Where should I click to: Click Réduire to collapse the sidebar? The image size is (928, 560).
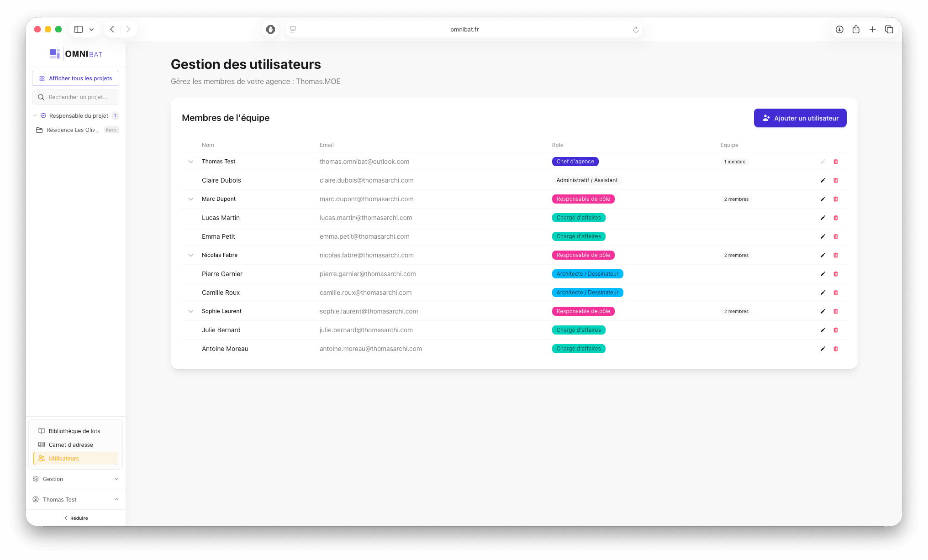pos(76,518)
